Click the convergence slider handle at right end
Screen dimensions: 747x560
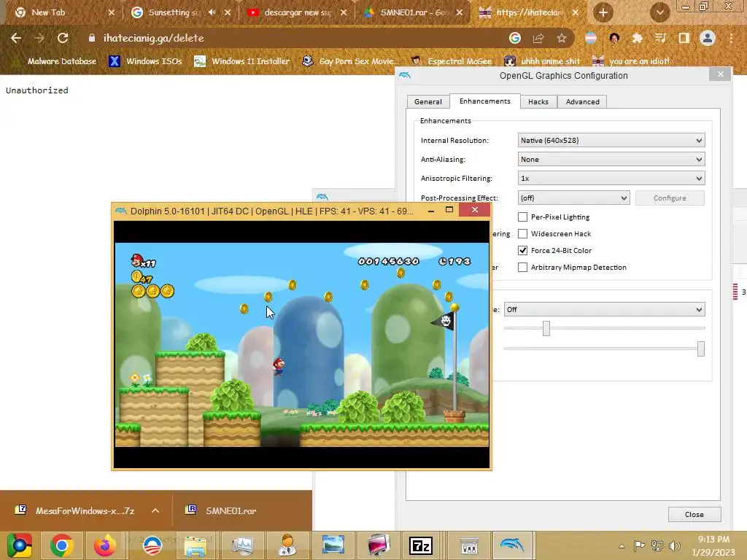701,349
